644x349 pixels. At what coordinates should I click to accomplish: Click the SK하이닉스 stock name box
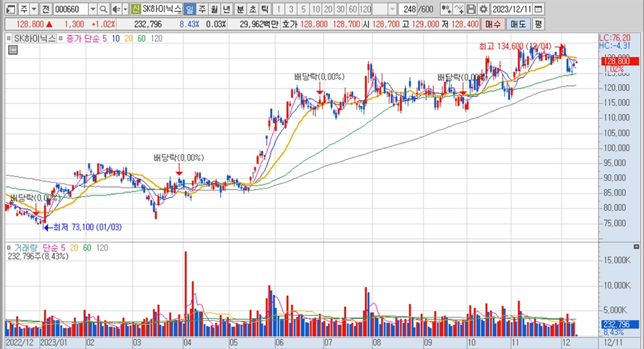coord(162,8)
